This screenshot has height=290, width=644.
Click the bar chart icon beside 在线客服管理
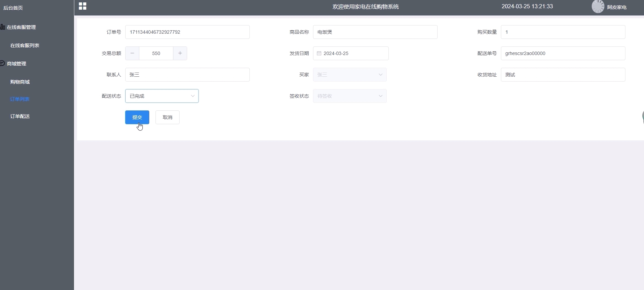(2, 27)
